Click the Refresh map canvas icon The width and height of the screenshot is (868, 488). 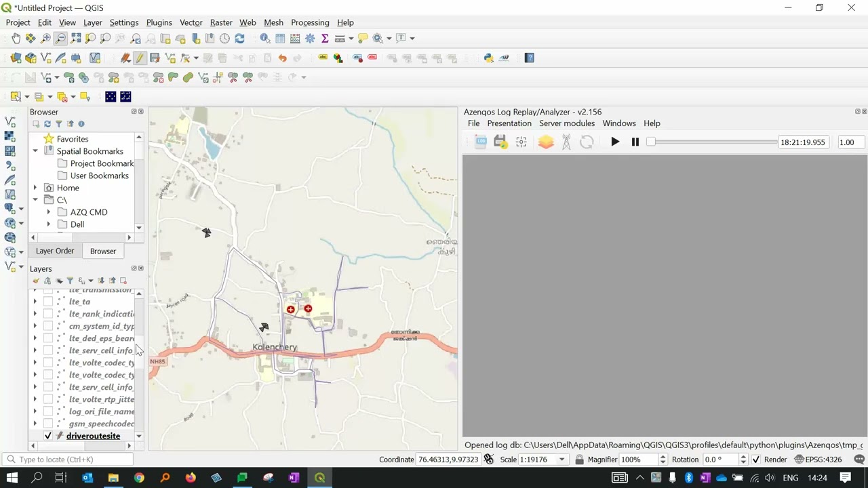tap(239, 39)
